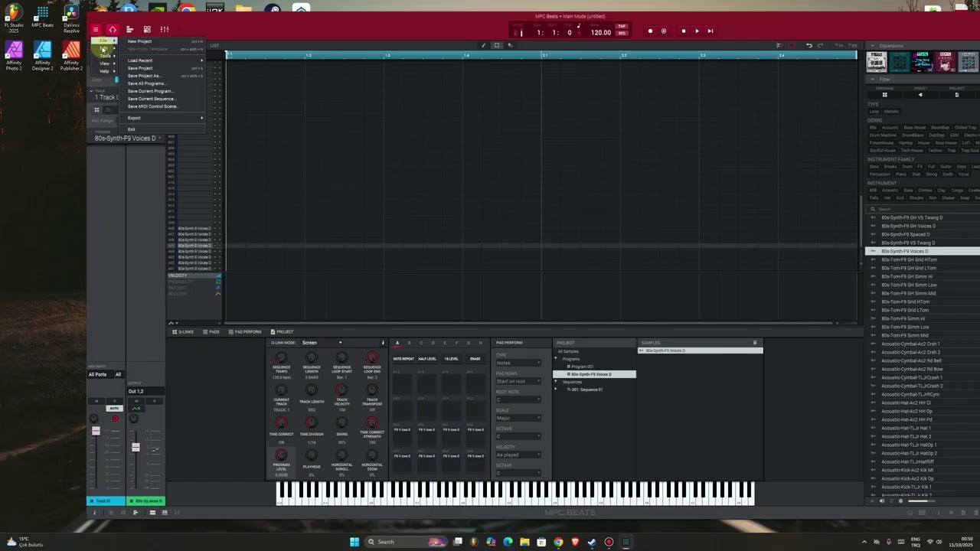Click the Program Level knob

coord(281,455)
